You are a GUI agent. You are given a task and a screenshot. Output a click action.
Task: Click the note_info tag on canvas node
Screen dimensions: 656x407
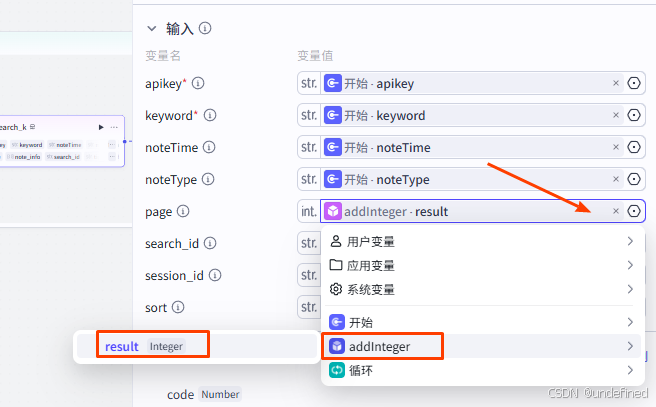tap(24, 157)
